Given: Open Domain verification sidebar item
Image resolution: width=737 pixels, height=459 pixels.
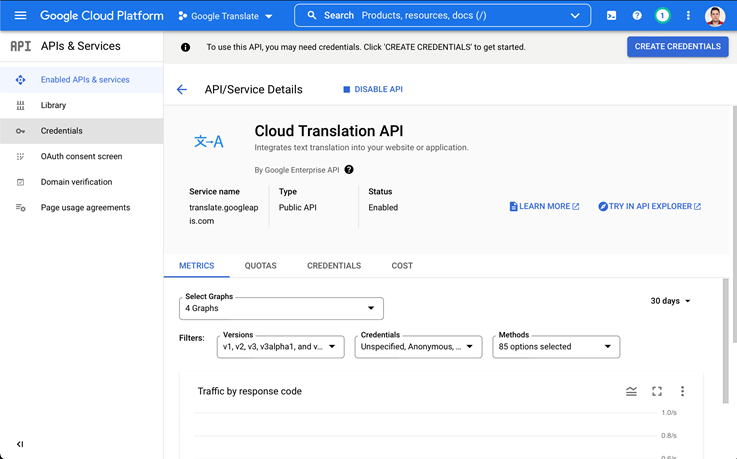Looking at the screenshot, I should (x=82, y=182).
